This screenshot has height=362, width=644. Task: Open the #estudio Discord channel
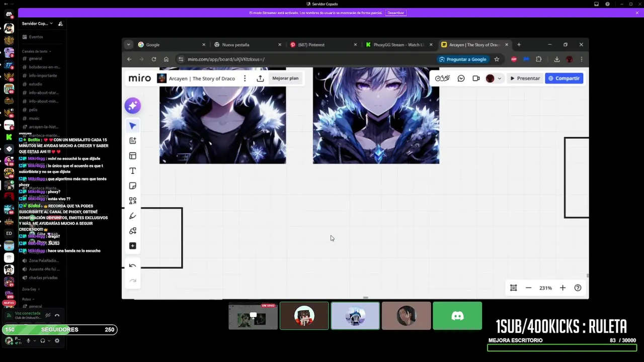pyautogui.click(x=35, y=84)
